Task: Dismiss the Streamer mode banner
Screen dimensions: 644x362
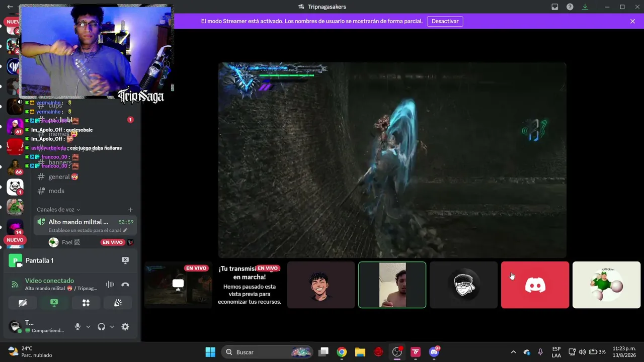Action: pos(632,21)
